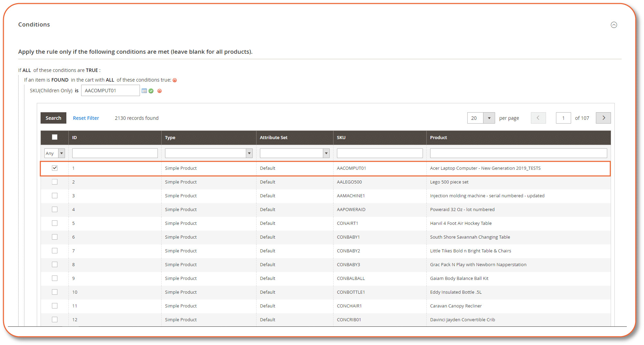Remove the SKU condition with red delete icon

click(x=160, y=91)
